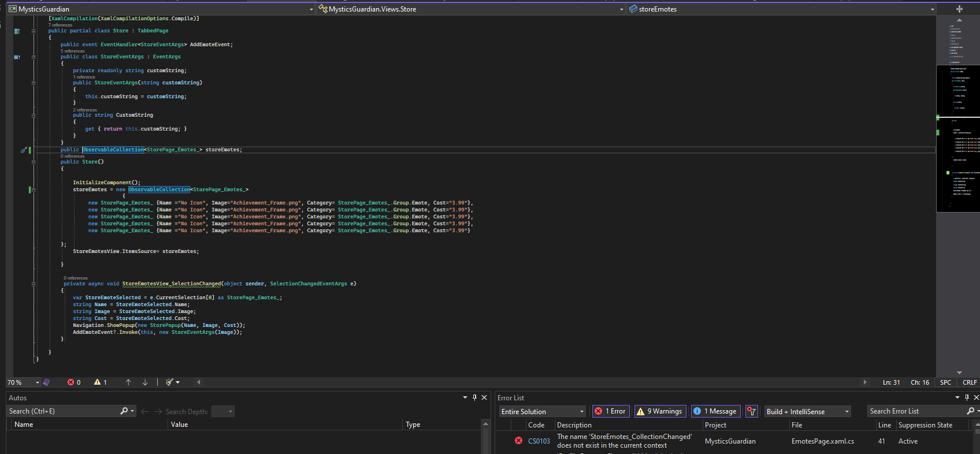Viewport: 980px width, 454px height.
Task: Toggle the 1 Message filter
Action: click(715, 411)
